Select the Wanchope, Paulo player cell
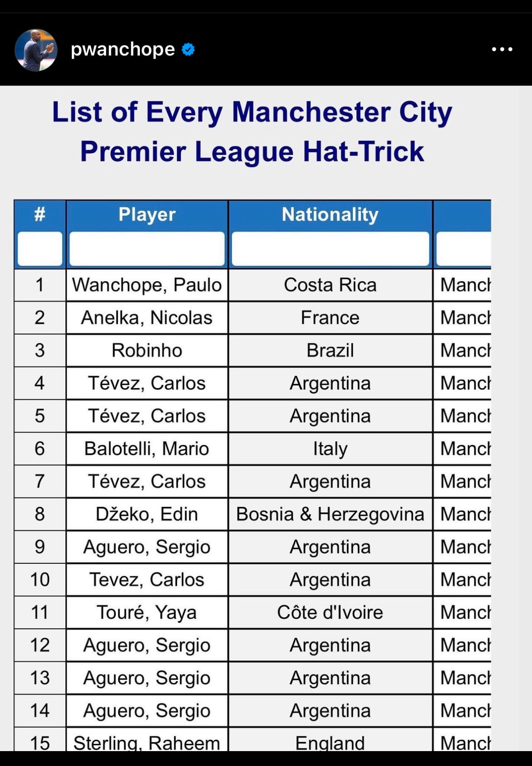Screen dimensions: 532x766 pos(147,285)
